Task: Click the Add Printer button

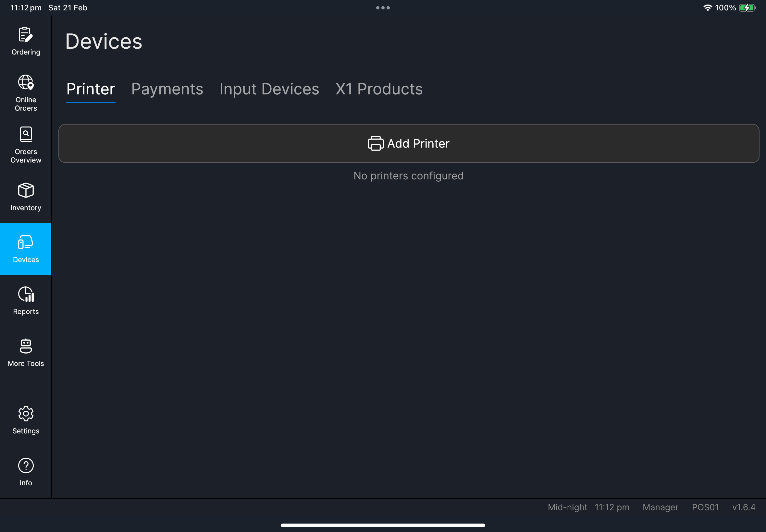Action: 408,143
